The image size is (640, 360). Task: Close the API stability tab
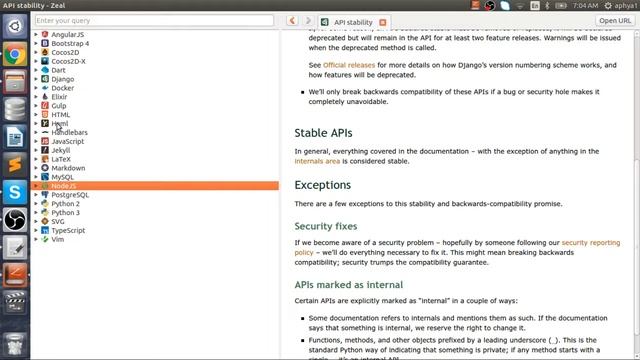[x=382, y=22]
